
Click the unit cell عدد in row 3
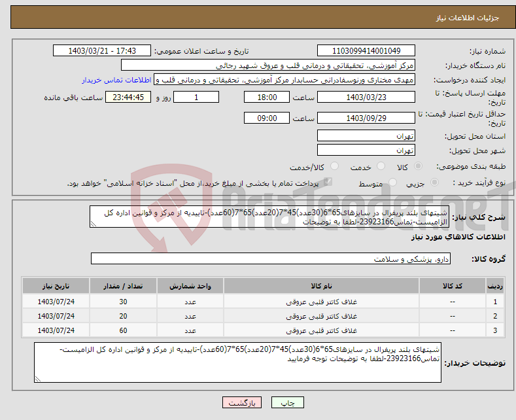(x=190, y=330)
